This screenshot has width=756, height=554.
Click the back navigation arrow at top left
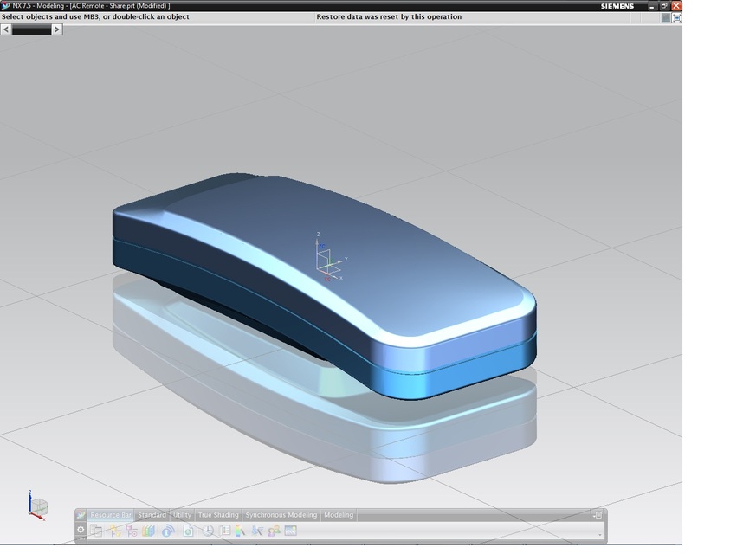pos(5,29)
